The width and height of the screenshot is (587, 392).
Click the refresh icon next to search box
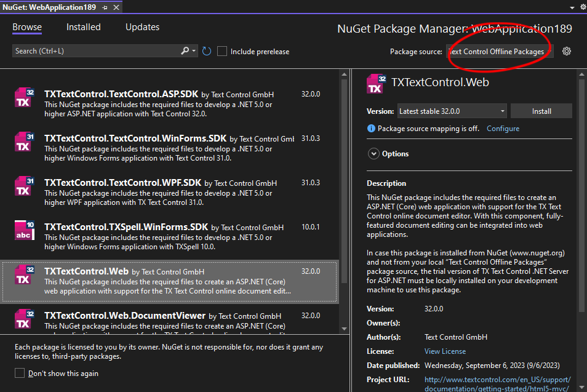point(206,50)
